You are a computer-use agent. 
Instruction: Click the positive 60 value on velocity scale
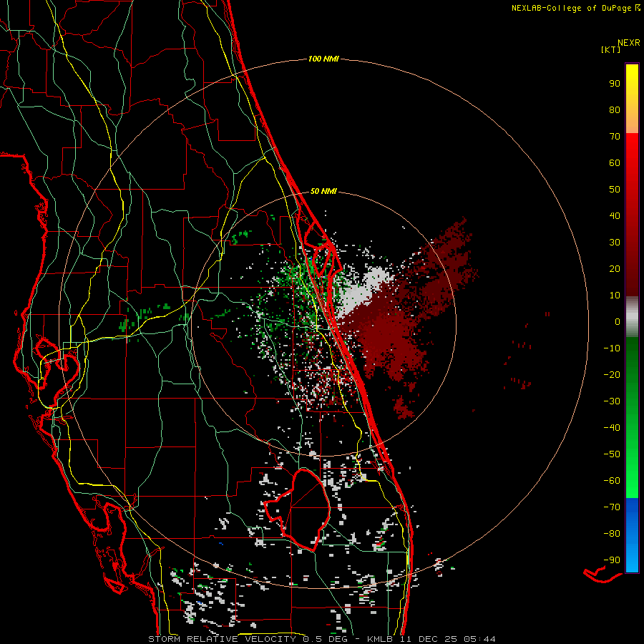tap(615, 163)
